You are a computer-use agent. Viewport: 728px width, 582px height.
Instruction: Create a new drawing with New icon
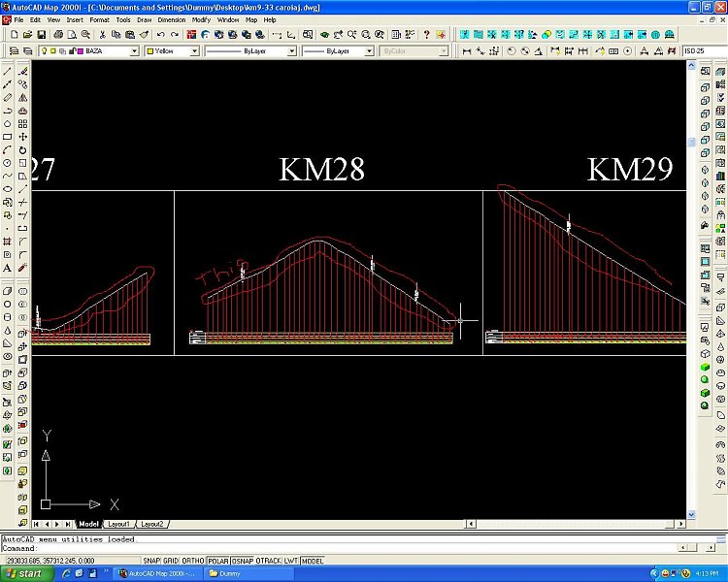coord(14,34)
